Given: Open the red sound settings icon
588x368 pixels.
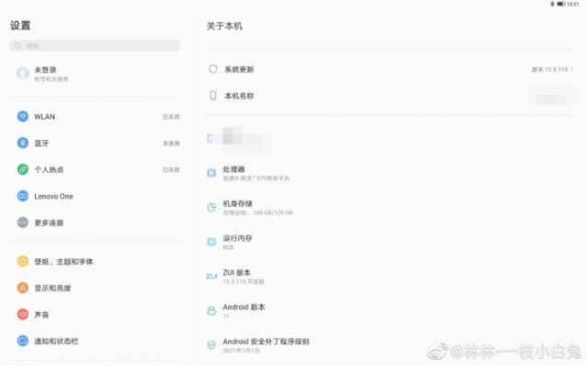Looking at the screenshot, I should coord(23,315).
